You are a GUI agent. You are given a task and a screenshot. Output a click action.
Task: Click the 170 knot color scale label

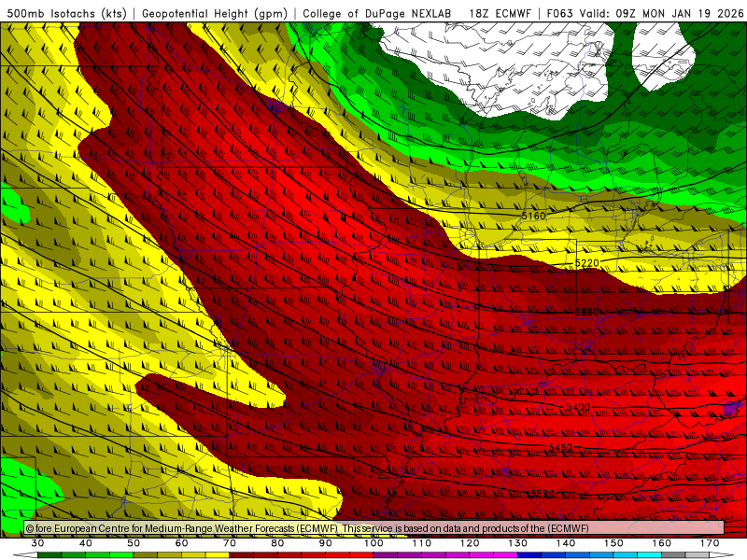(710, 543)
